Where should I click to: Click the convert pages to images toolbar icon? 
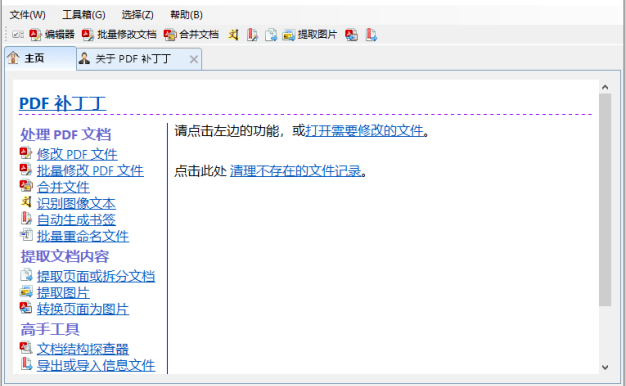(x=351, y=35)
